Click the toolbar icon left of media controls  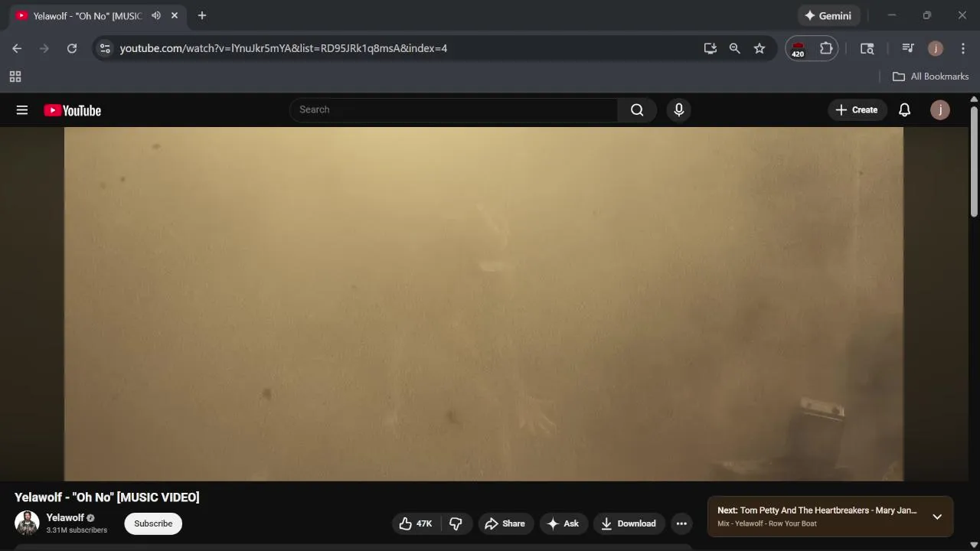[x=867, y=48]
